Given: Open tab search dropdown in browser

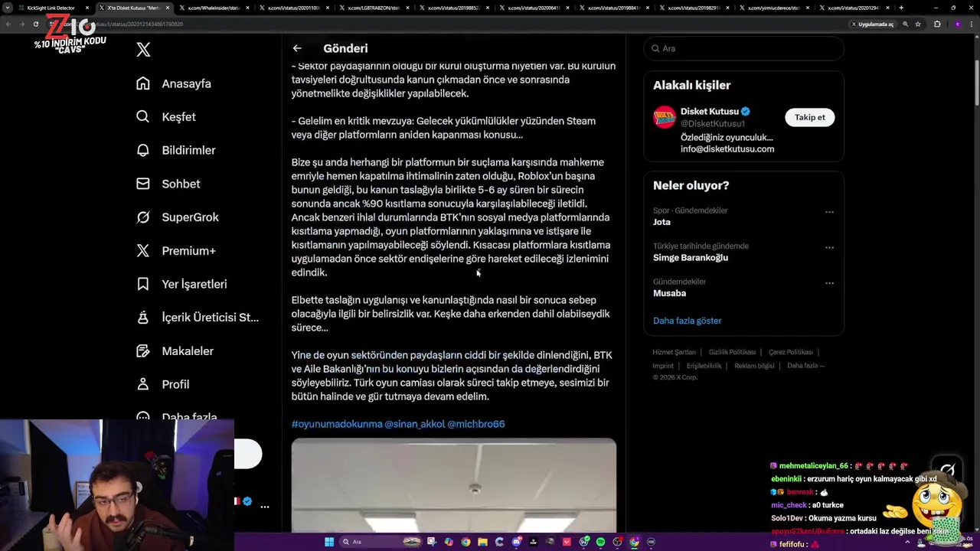Looking at the screenshot, I should click(x=8, y=8).
